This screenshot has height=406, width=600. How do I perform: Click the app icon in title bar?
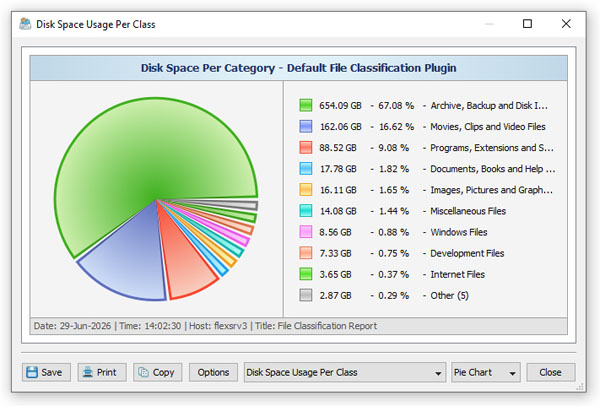(25, 24)
